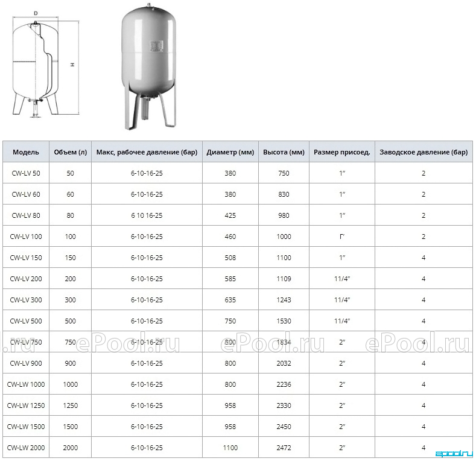This screenshot has height=461, width=476.
Task: Click connection size '11/4″' in CW-LV 200 row
Action: (x=342, y=279)
